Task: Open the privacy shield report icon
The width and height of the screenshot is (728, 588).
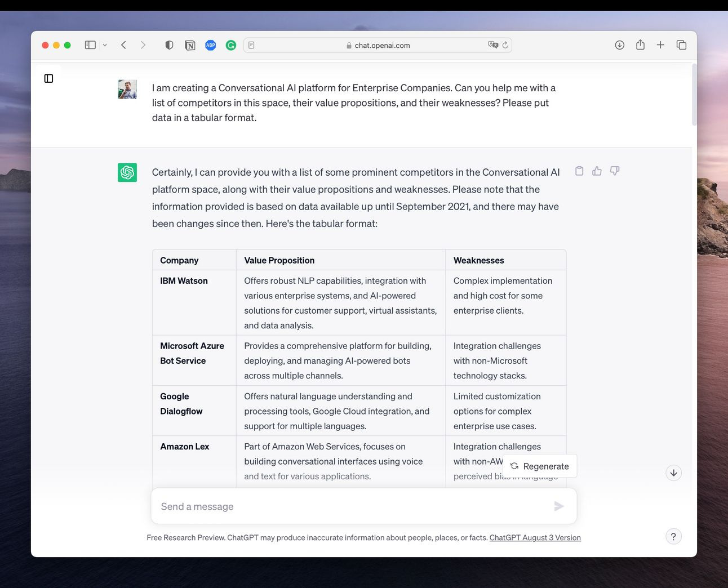Action: [169, 45]
